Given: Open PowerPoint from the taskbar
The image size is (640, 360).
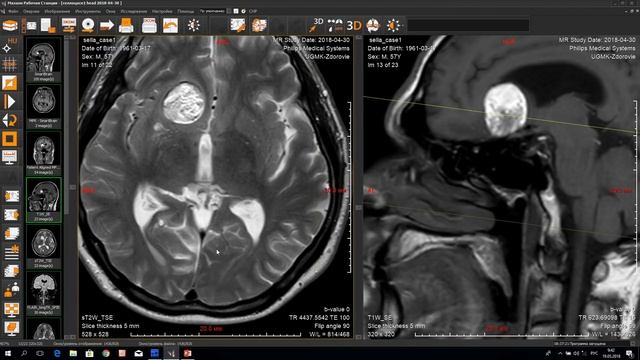Looking at the screenshot, I should point(187,353).
